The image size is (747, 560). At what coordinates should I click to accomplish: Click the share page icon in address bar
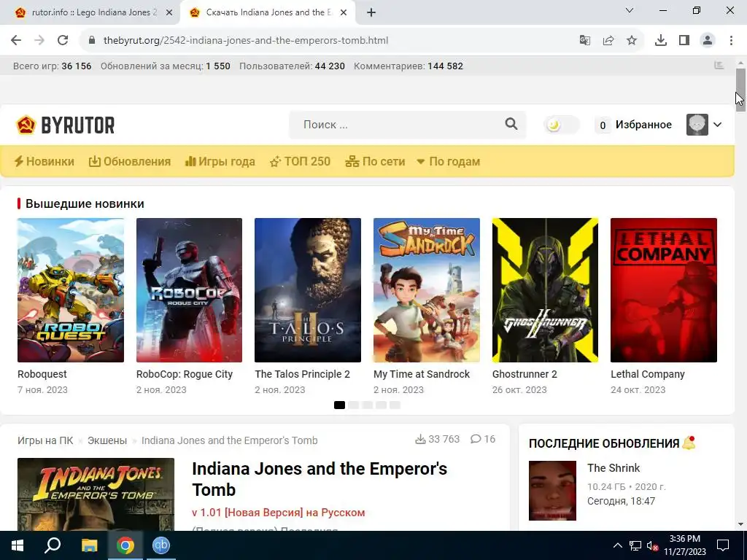608,41
